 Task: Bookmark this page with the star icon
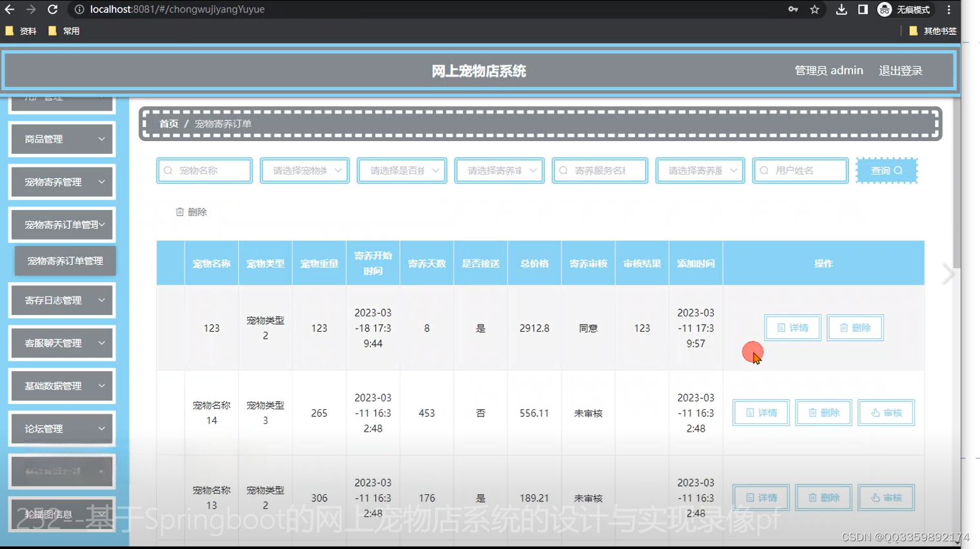point(815,9)
